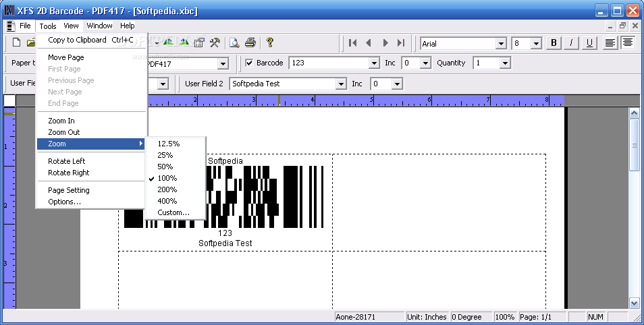Viewport: 644px width, 325px height.
Task: Expand the Barcode value 123 dropdown
Action: [x=374, y=63]
